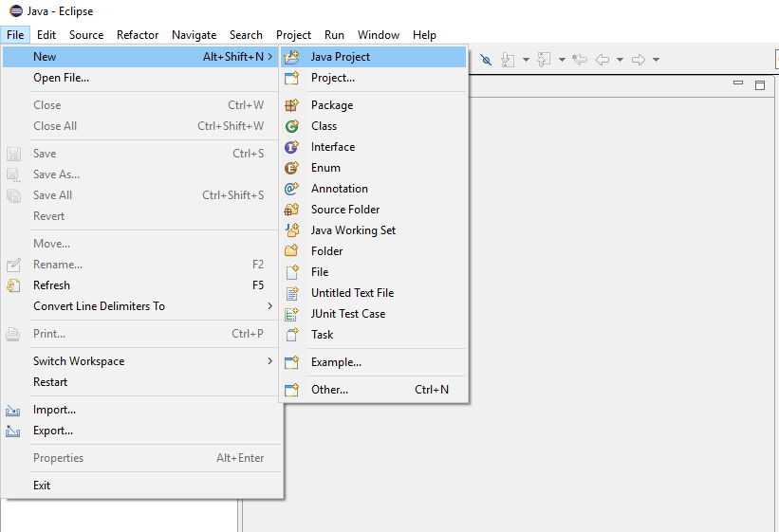Open the Window menu
This screenshot has width=779, height=532.
[379, 35]
